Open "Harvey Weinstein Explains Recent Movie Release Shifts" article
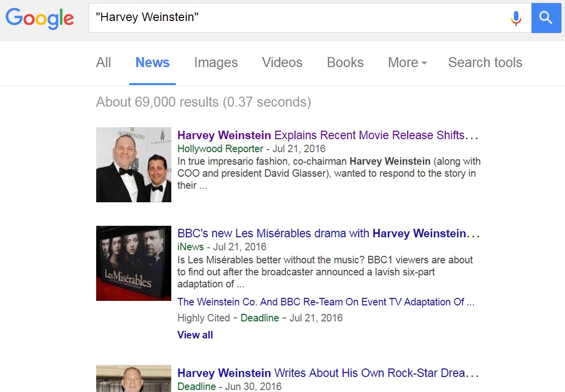The image size is (565, 392). (x=328, y=135)
